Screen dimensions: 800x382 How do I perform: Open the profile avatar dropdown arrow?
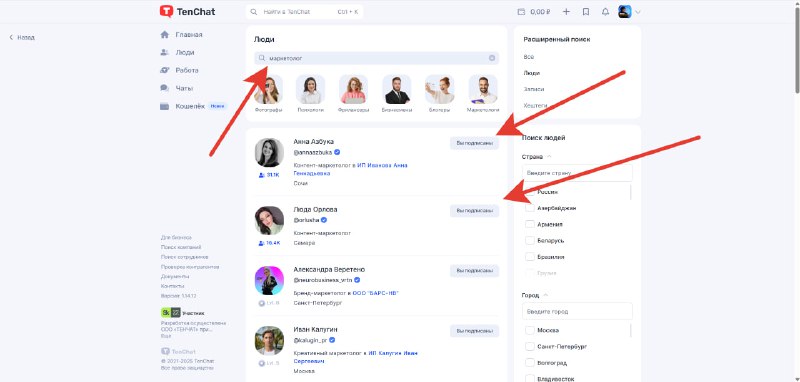(638, 12)
